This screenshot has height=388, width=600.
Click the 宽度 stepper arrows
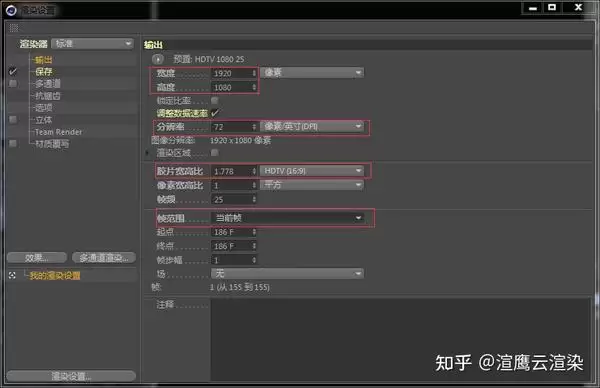254,73
